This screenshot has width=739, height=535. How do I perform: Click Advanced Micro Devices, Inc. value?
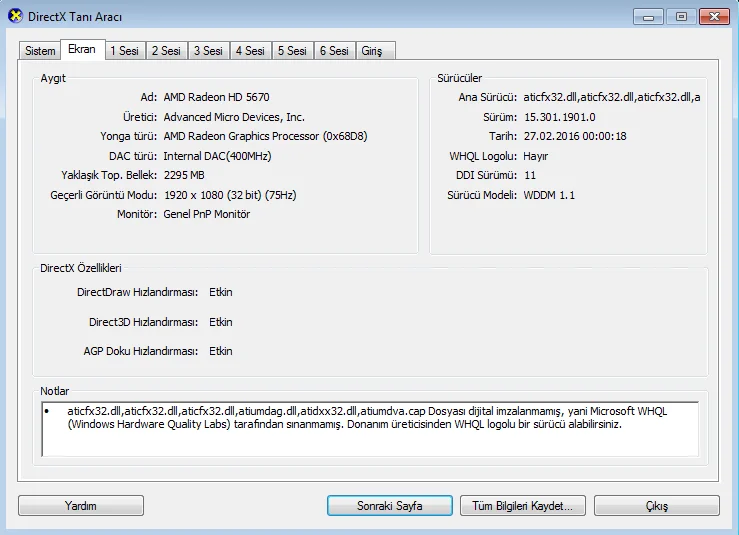(234, 117)
